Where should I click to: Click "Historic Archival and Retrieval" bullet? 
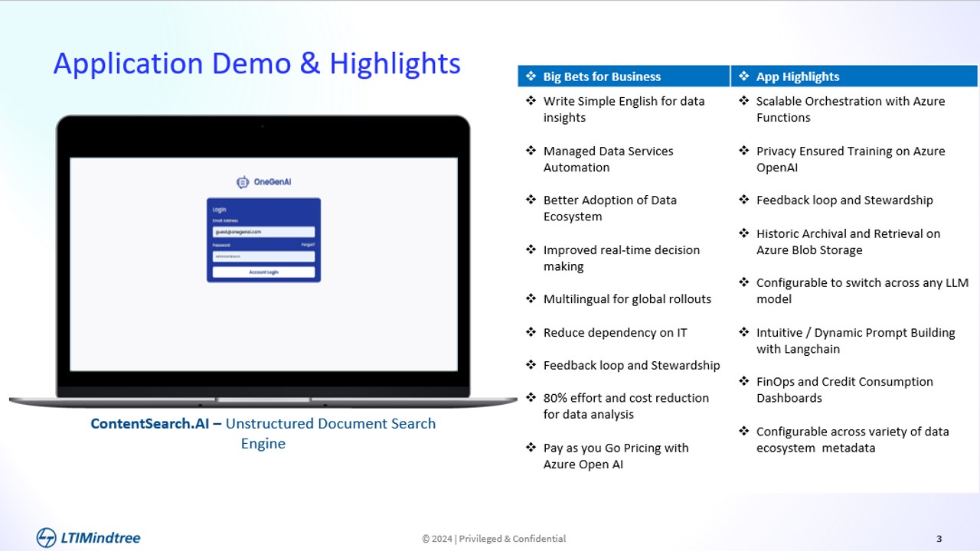[x=848, y=242]
